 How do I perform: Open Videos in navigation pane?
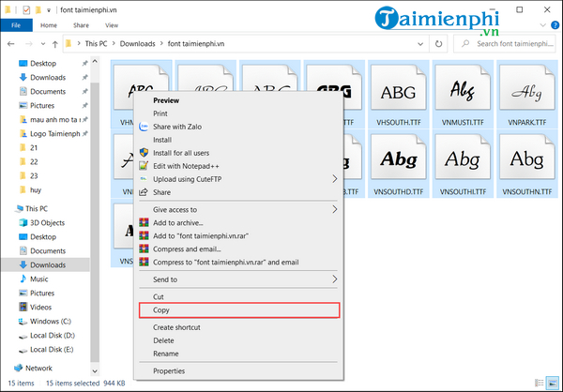coord(40,308)
